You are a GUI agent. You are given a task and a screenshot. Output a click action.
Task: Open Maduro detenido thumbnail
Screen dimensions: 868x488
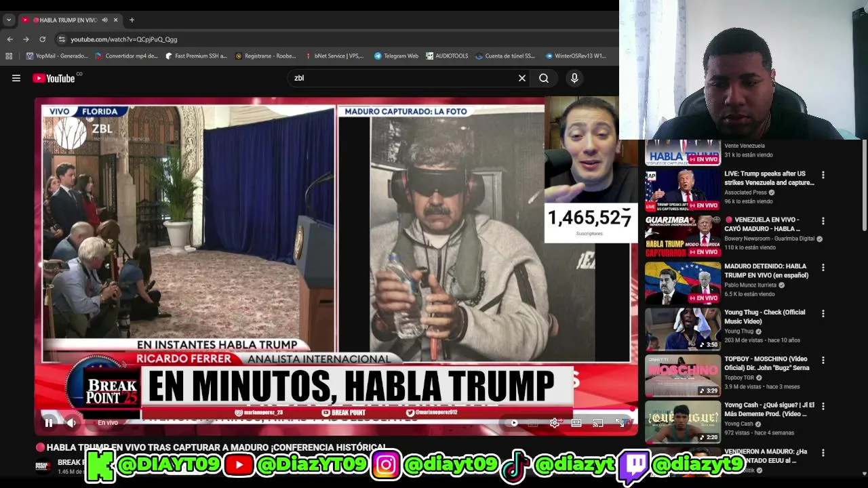682,283
